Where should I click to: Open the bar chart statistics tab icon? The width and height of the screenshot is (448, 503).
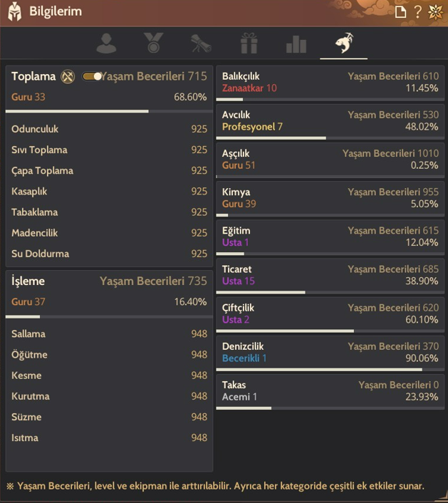point(296,44)
